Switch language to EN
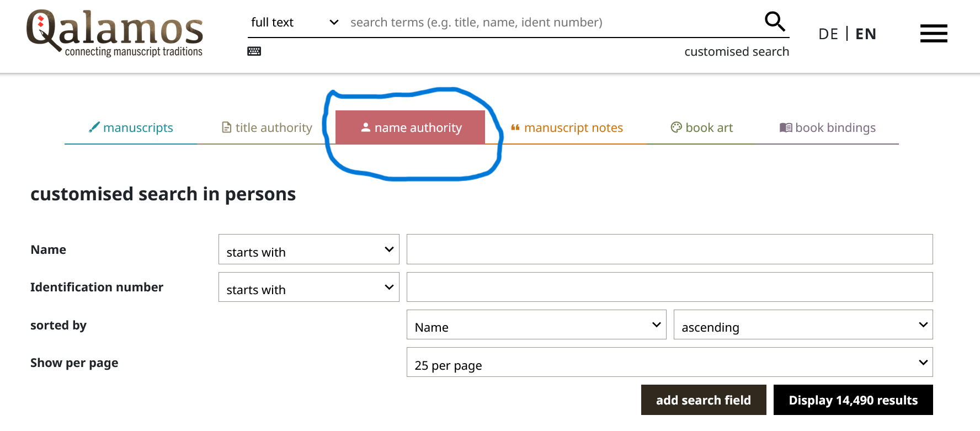The width and height of the screenshot is (980, 431). point(865,34)
